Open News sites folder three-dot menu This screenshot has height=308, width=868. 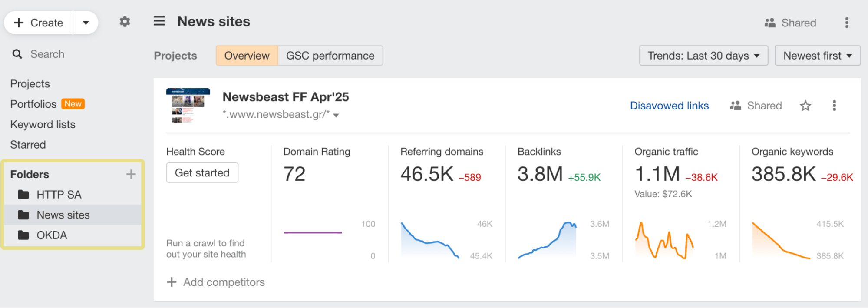[x=846, y=23]
